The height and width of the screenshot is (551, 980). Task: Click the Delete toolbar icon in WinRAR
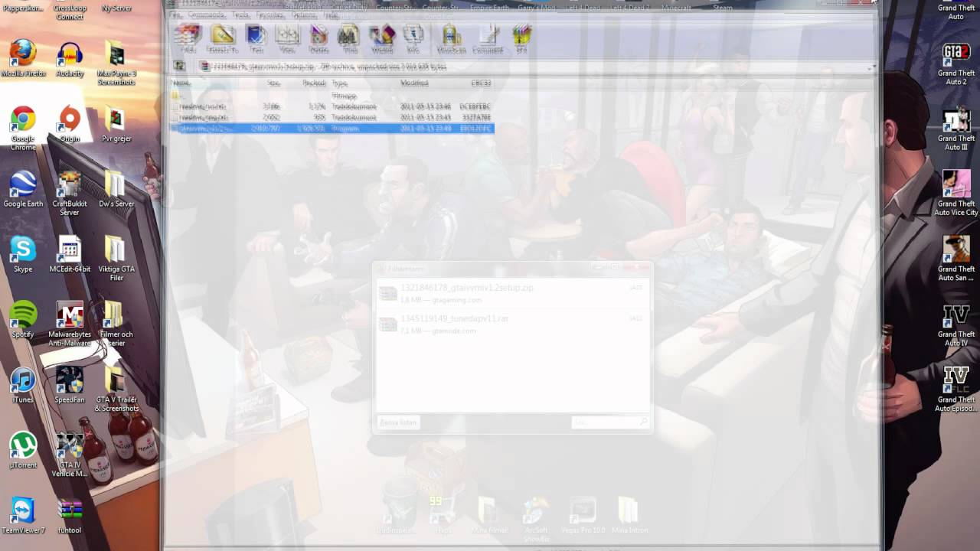pos(318,38)
